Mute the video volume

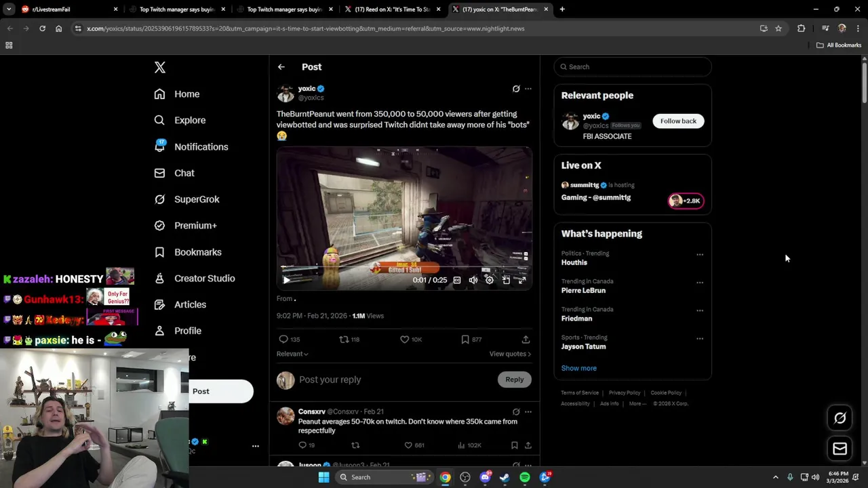click(x=473, y=280)
